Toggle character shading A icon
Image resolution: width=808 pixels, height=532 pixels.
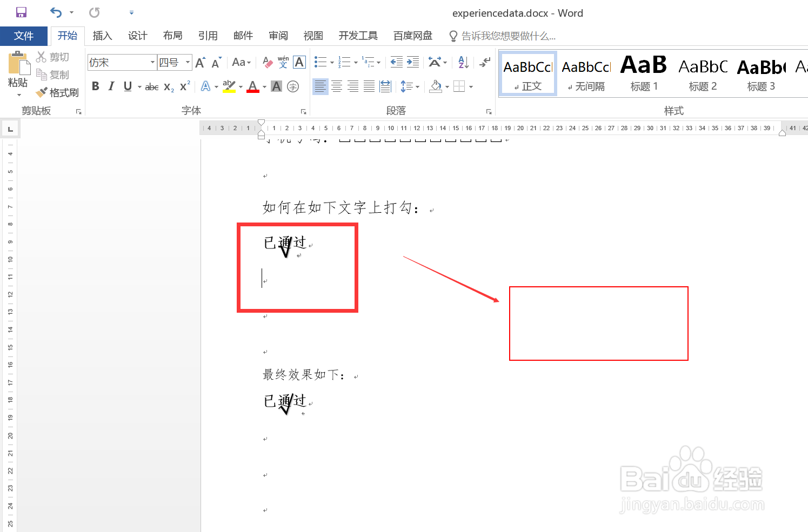coord(276,86)
